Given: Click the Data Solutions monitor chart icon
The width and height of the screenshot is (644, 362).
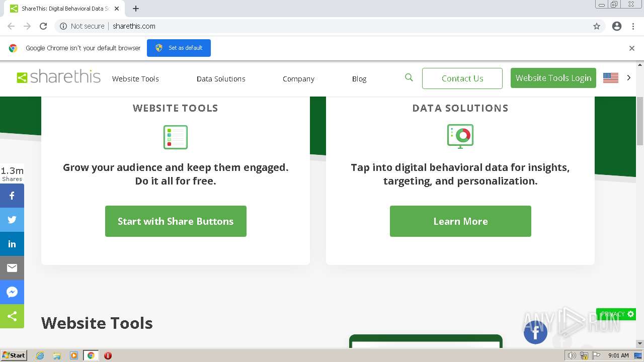Looking at the screenshot, I should 460,136.
